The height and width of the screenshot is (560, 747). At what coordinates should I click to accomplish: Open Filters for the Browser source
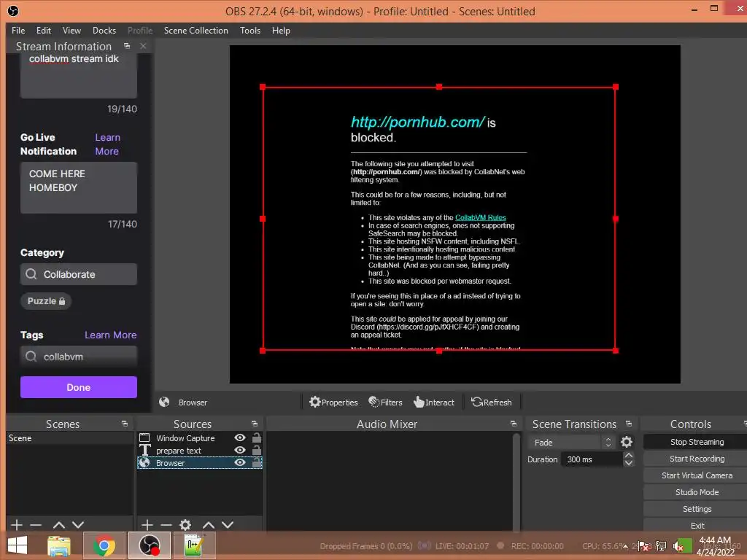(x=385, y=402)
